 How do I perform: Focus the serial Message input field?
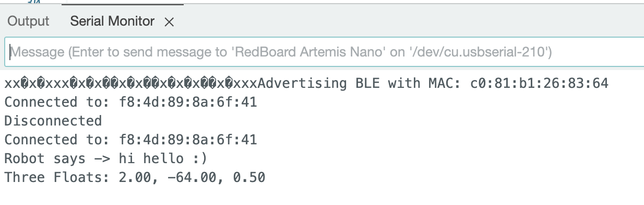(324, 52)
